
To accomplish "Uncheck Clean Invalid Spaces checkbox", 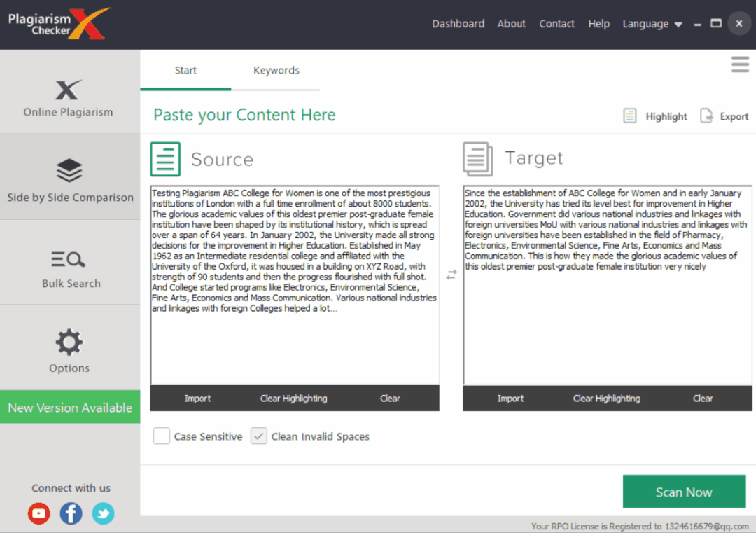I will point(259,436).
